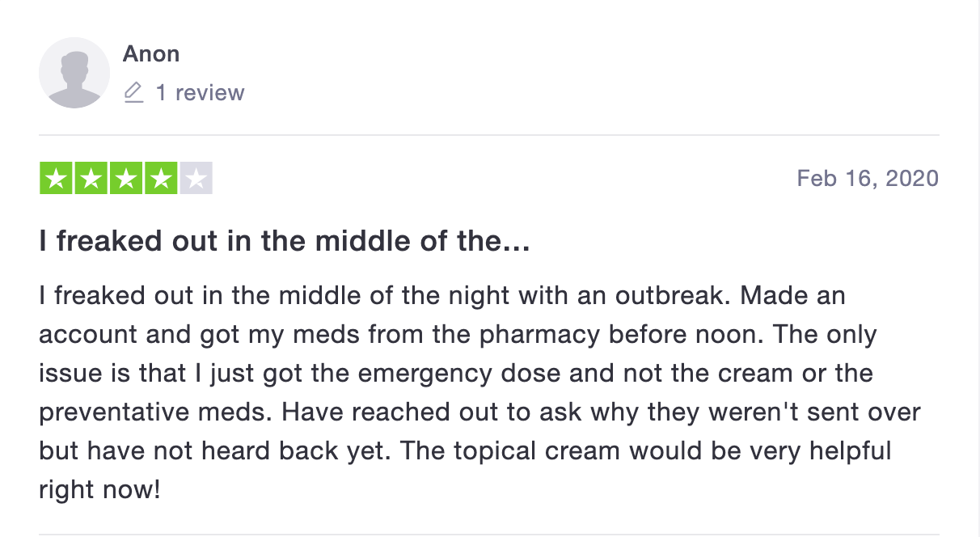
Task: Click the divider line below reviewer info
Action: (x=488, y=135)
